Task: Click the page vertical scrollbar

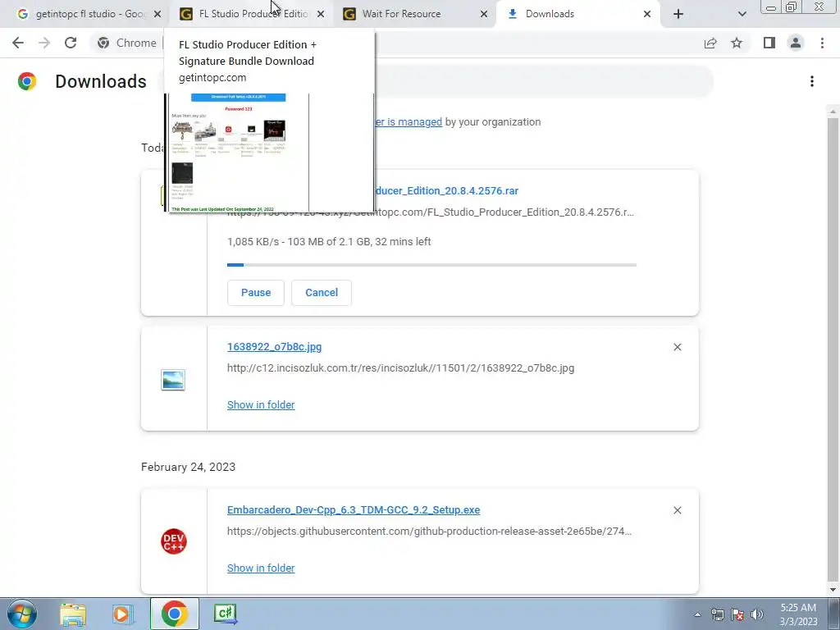Action: 833,351
